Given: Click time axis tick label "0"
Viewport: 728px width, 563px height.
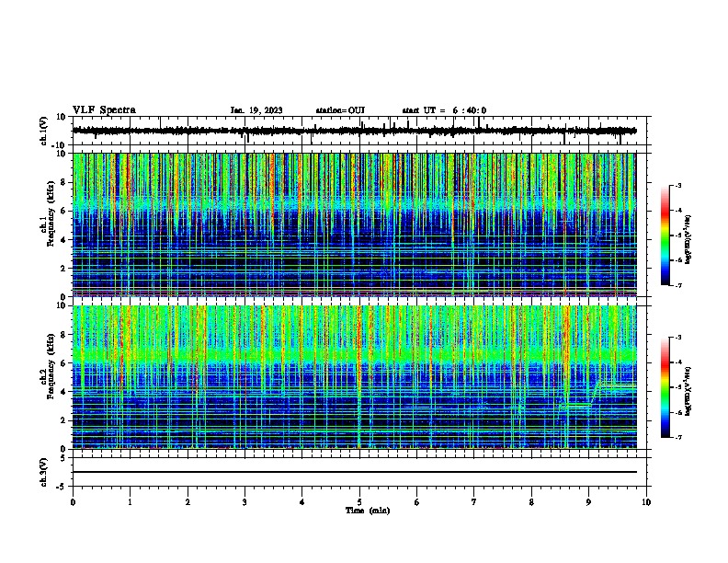Looking at the screenshot, I should tap(73, 502).
